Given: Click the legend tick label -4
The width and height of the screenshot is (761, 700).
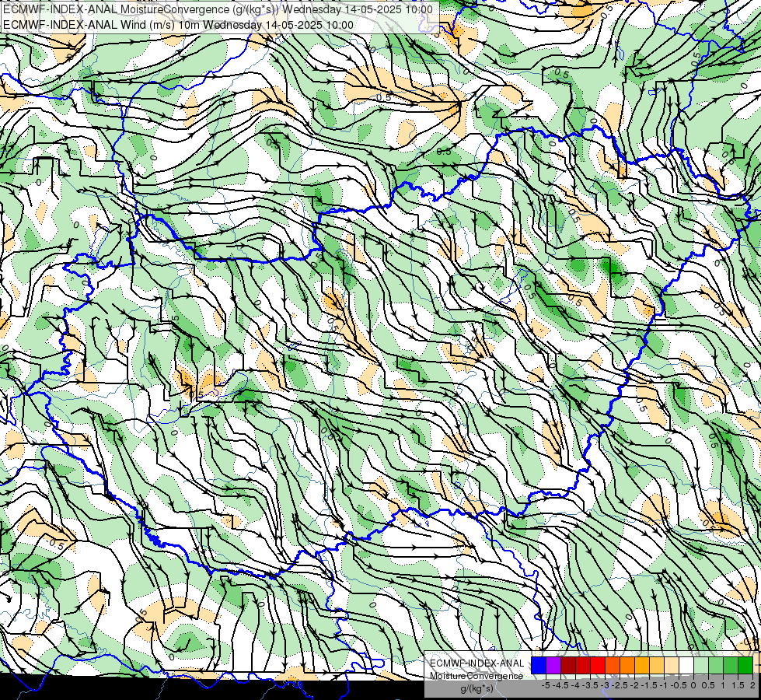Looking at the screenshot, I should pos(575,685).
